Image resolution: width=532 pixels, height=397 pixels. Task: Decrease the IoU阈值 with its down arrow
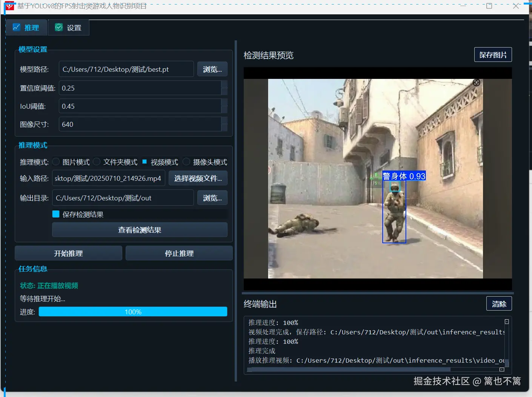coord(224,110)
